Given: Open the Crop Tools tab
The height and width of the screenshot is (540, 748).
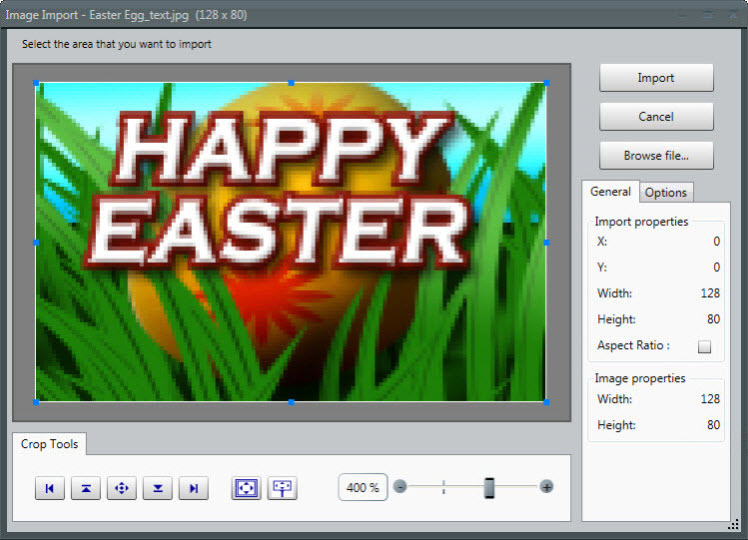Looking at the screenshot, I should point(49,444).
